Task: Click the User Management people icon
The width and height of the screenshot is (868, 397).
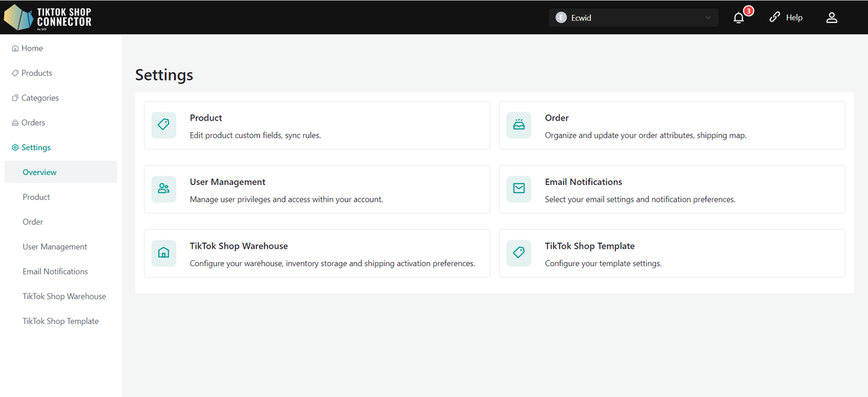Action: click(x=163, y=189)
